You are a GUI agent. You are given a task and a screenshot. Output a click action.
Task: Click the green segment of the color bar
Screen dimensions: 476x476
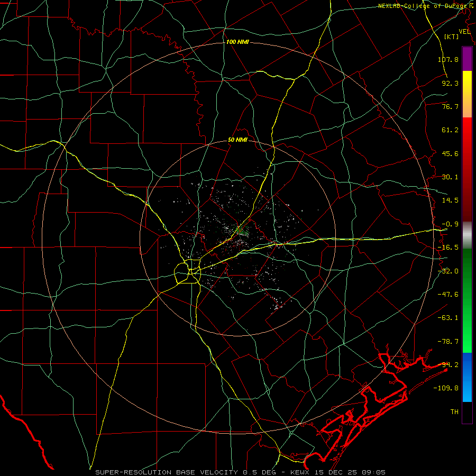467,300
